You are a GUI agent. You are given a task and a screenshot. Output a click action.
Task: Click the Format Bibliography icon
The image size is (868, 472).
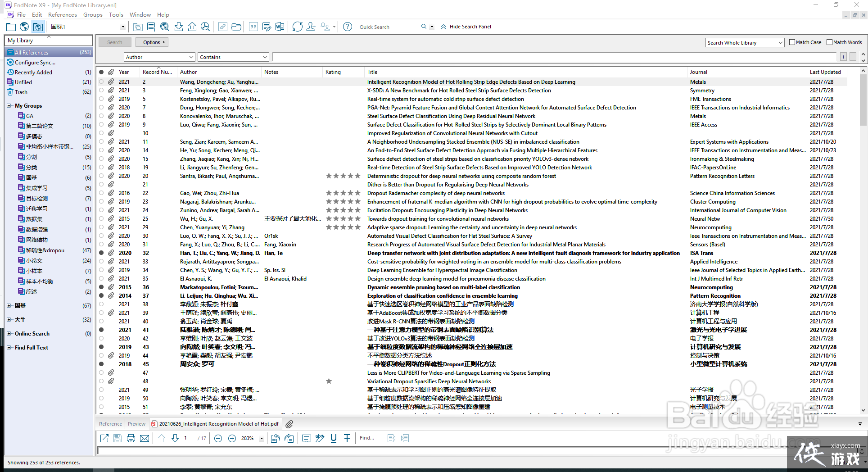(x=267, y=27)
